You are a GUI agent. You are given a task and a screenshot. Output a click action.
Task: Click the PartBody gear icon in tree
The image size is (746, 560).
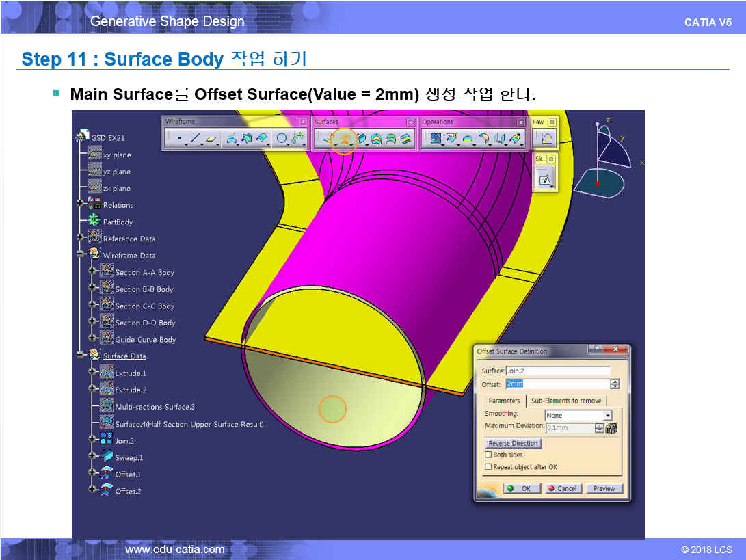click(94, 222)
